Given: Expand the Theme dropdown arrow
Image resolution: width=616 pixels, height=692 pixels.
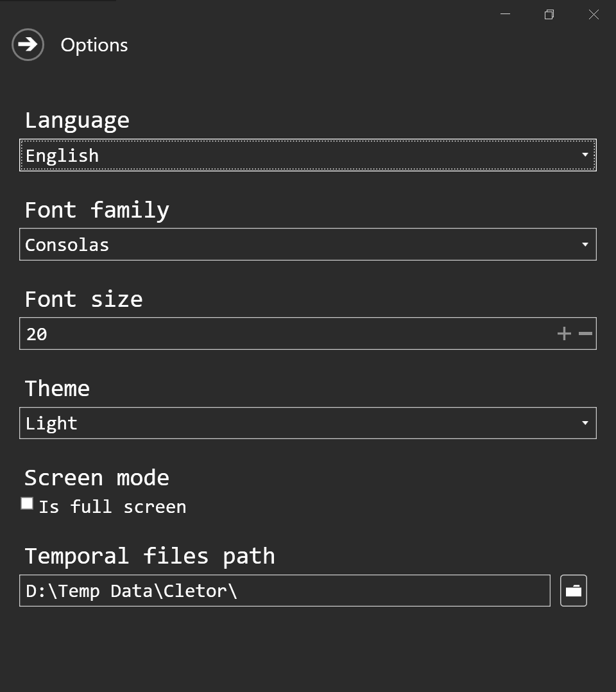Looking at the screenshot, I should tap(585, 423).
